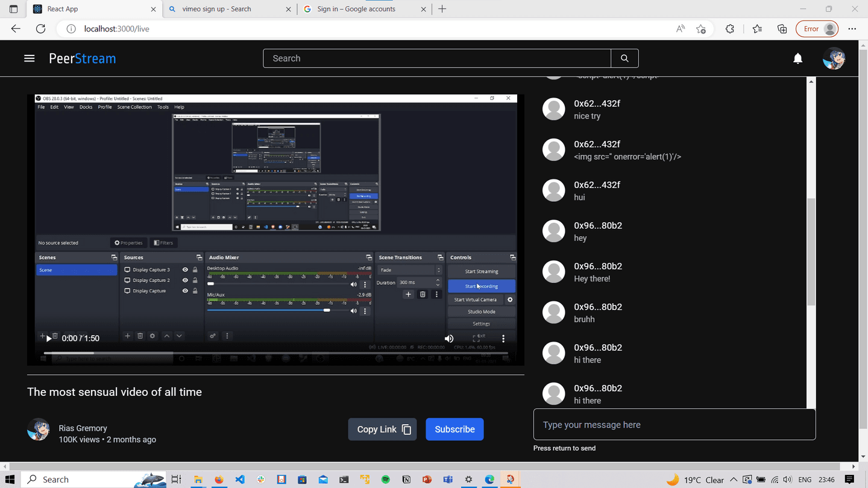This screenshot has height=488, width=868.
Task: Click the video progress bar
Action: pos(276,353)
